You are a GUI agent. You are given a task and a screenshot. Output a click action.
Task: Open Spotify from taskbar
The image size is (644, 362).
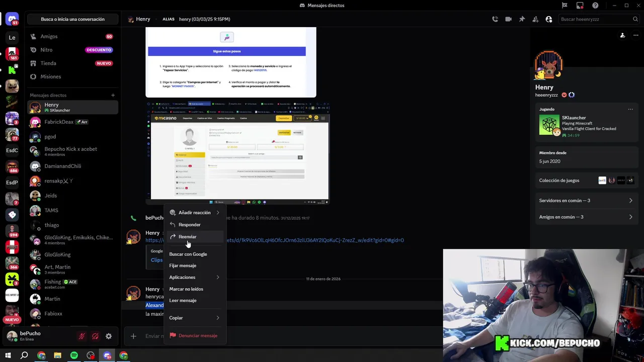[x=74, y=355]
